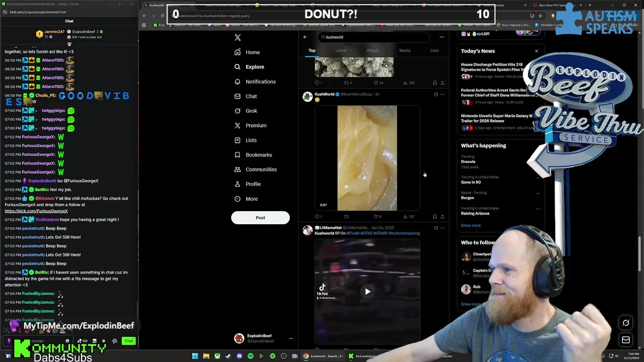Open Grok explain on KushWorld post
Screen dimensions: 644x362
(436, 94)
